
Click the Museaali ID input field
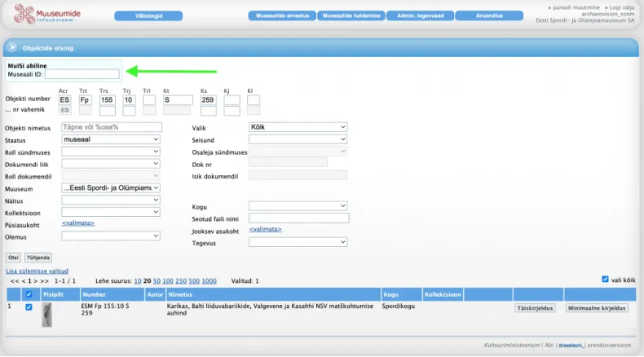82,74
